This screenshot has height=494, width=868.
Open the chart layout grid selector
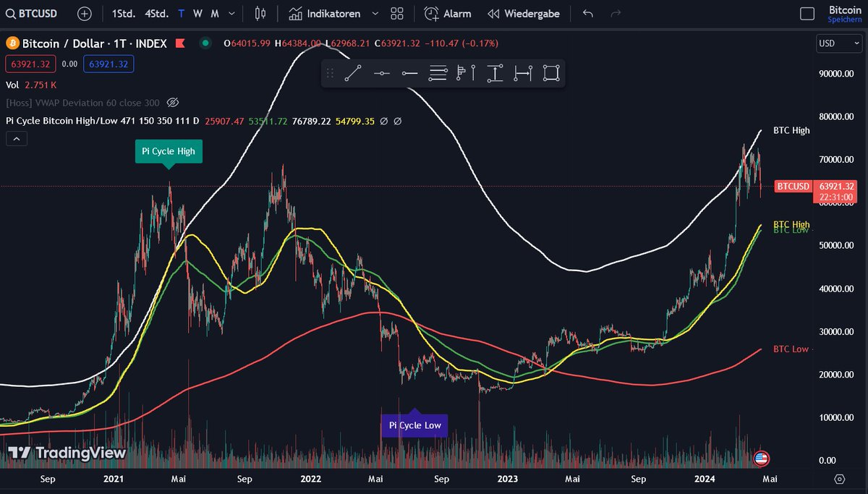point(396,13)
